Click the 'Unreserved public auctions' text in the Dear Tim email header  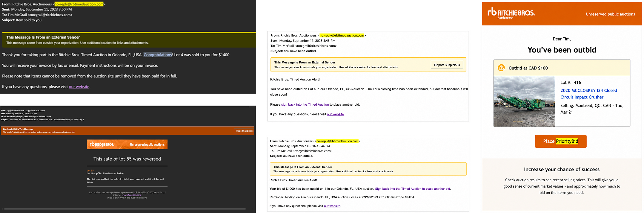(610, 14)
